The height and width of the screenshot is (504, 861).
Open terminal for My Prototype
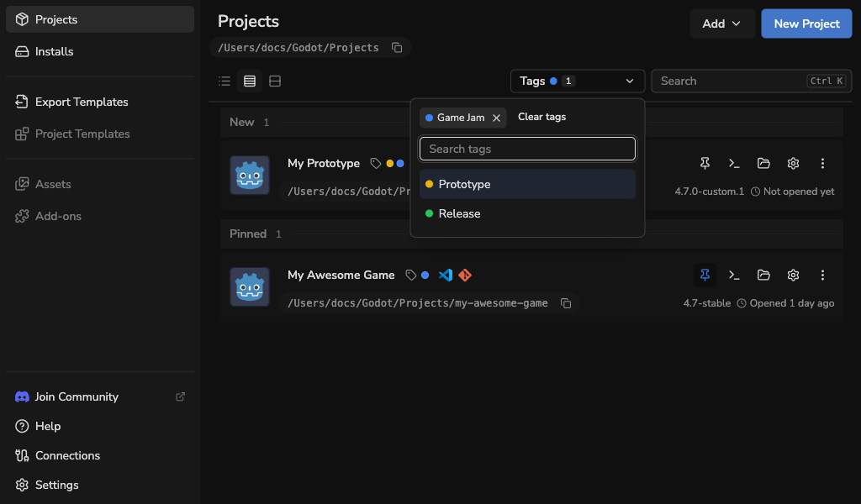point(734,163)
